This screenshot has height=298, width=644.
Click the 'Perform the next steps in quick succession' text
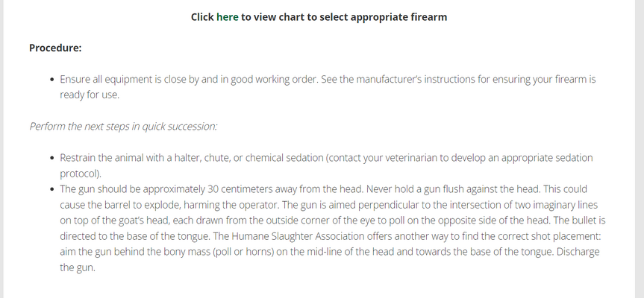coord(123,127)
